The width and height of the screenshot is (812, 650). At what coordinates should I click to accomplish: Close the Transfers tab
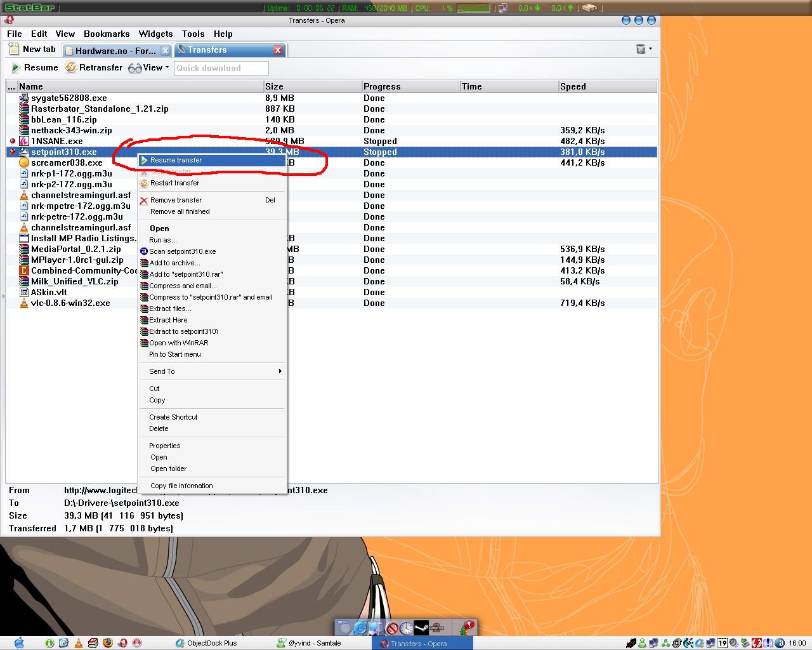tap(278, 50)
